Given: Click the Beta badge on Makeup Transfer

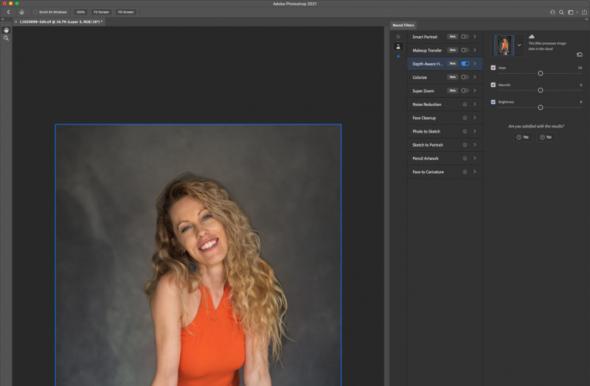Looking at the screenshot, I should tap(452, 50).
